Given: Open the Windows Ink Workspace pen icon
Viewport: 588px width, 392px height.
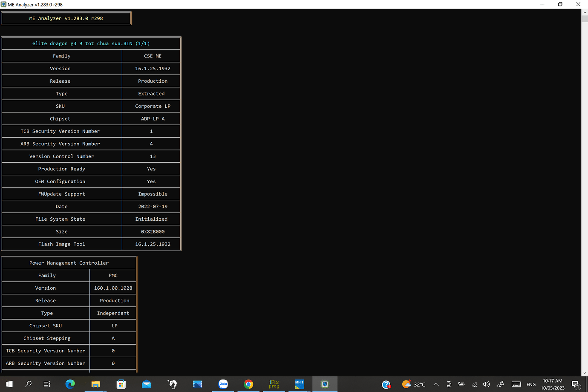Looking at the screenshot, I should (500, 384).
